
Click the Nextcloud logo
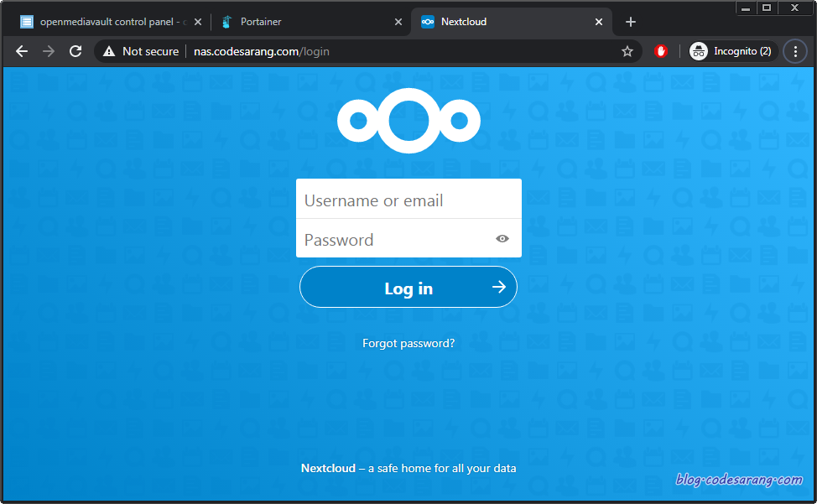(x=408, y=121)
